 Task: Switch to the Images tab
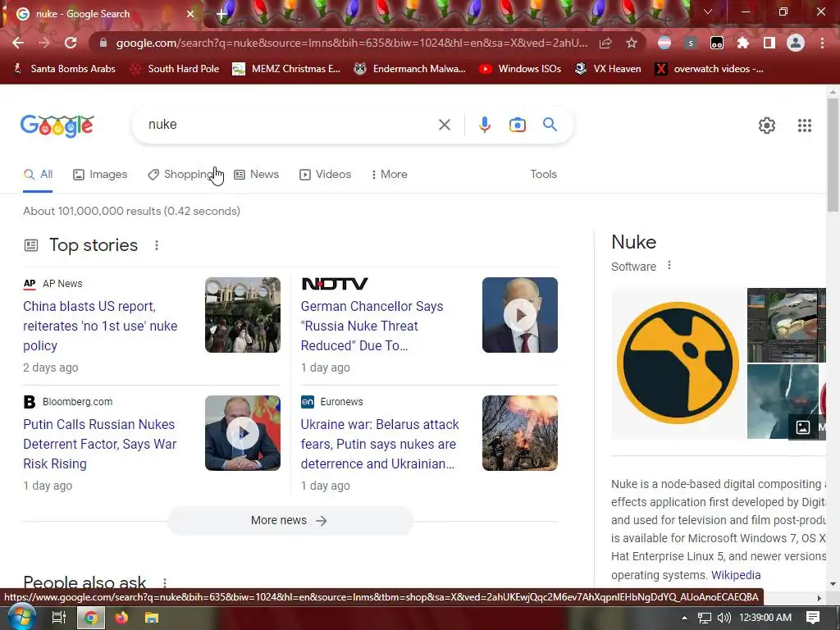(x=100, y=174)
